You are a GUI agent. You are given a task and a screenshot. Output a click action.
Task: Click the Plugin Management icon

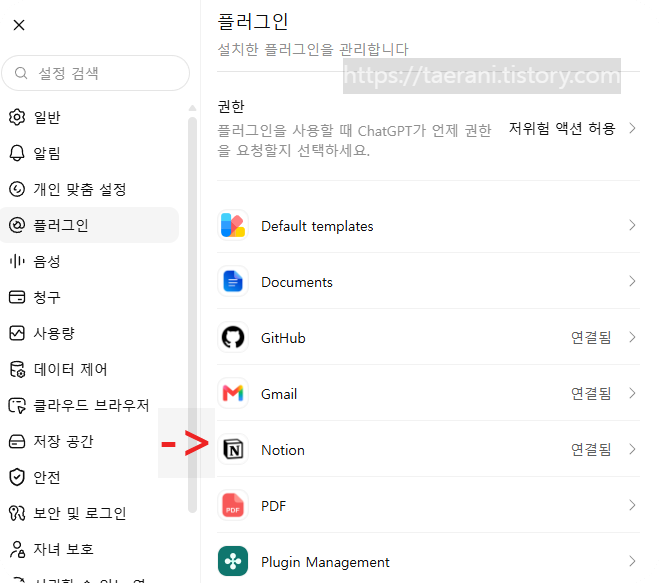(233, 561)
